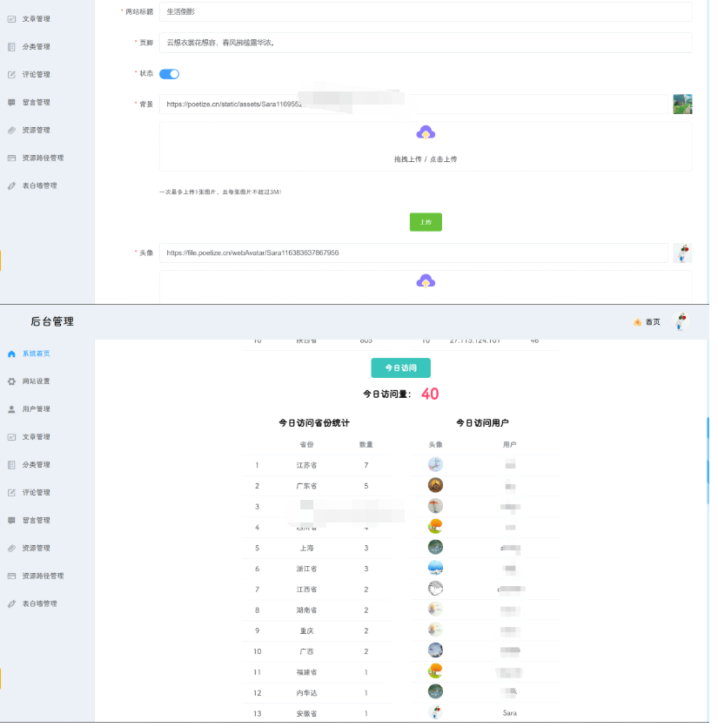Image resolution: width=718 pixels, height=728 pixels.
Task: Open 系统首页 in the sidebar
Action: click(36, 354)
